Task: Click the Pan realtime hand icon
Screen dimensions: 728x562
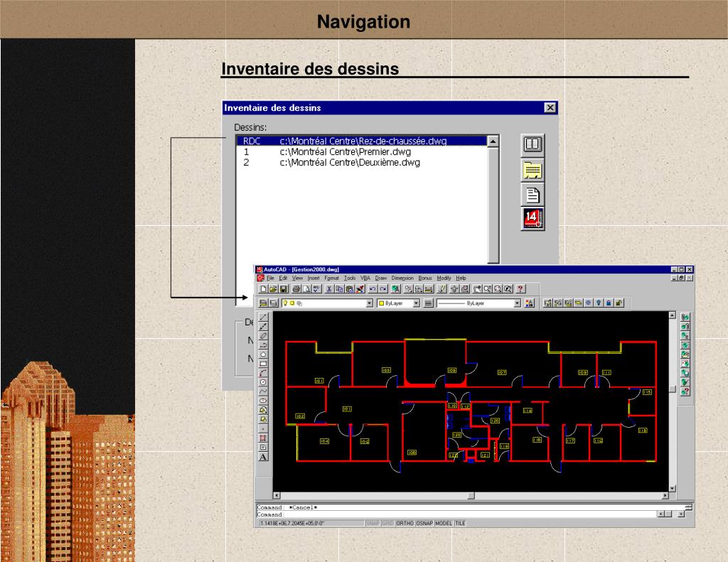Action: (478, 288)
